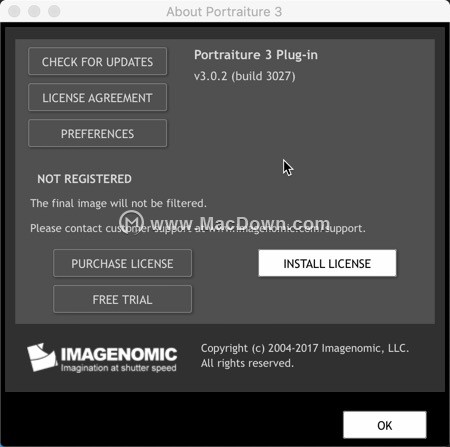Select the v3.0.2 (build 3027) version text

pos(245,76)
